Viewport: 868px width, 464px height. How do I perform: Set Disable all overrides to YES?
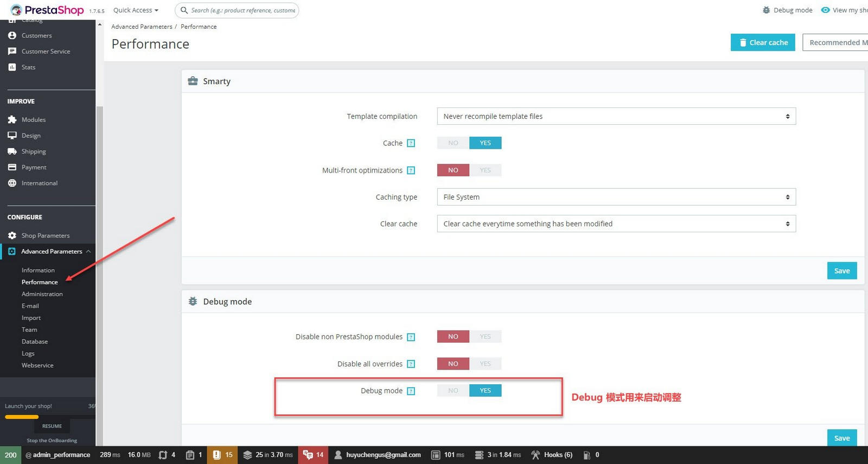click(485, 364)
